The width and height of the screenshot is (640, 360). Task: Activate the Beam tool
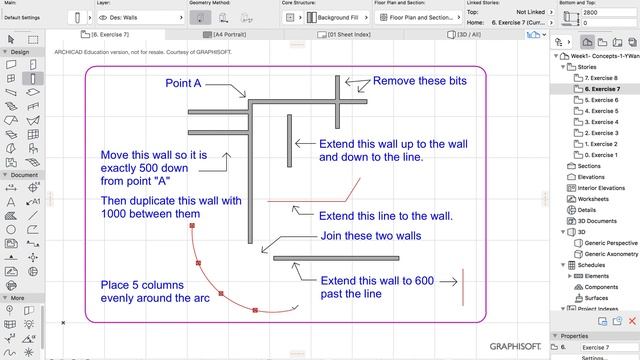[x=11, y=92]
